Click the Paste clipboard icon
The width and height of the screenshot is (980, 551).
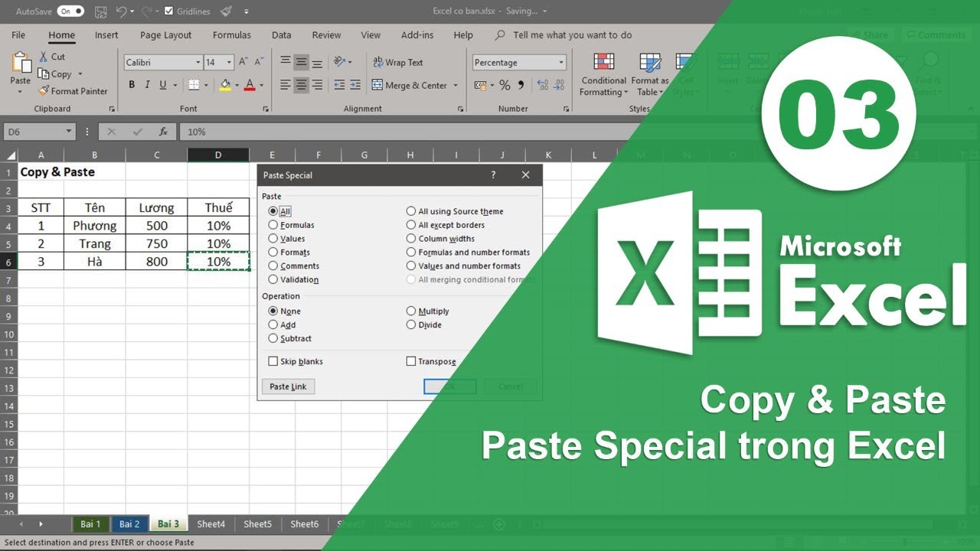click(x=21, y=64)
